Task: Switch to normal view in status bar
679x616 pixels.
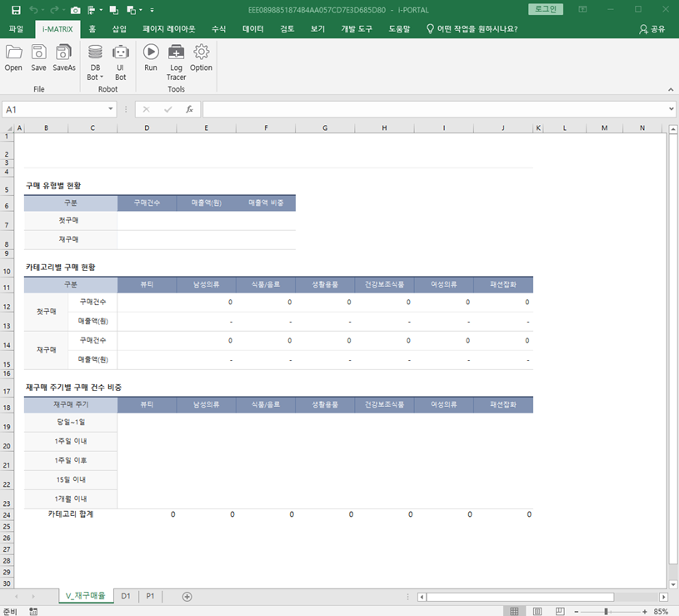Action: click(514, 611)
